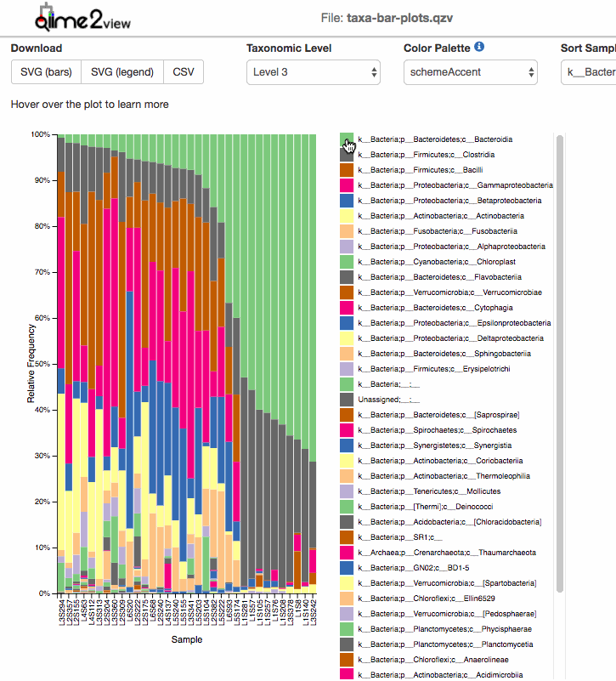Image resolution: width=616 pixels, height=681 pixels.
Task: Download the data as CSV
Action: (x=184, y=72)
